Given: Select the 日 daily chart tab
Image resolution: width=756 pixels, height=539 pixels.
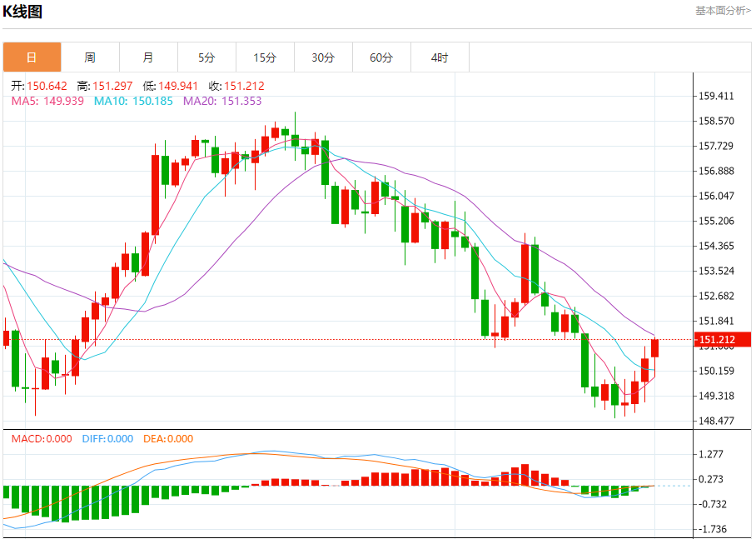Looking at the screenshot, I should [32, 57].
